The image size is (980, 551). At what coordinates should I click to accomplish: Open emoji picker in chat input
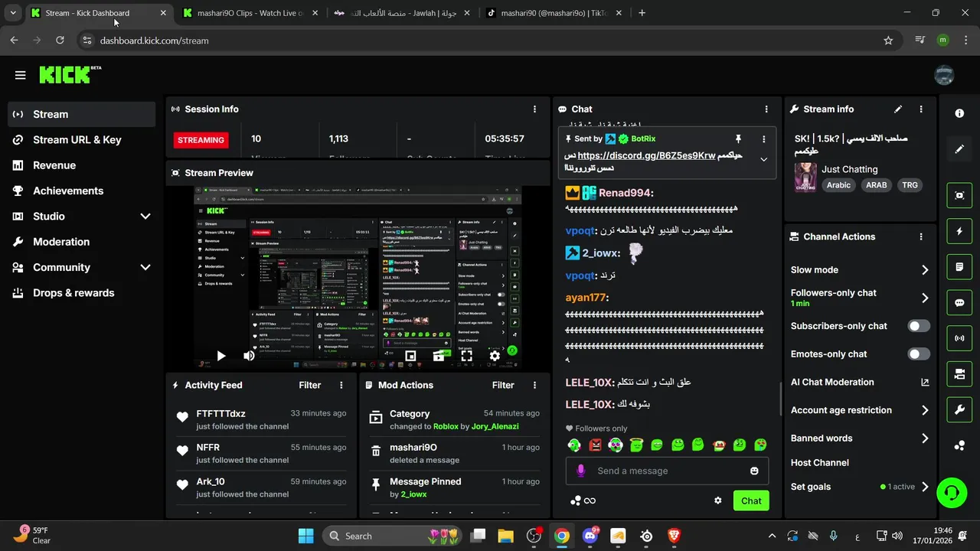pos(754,471)
